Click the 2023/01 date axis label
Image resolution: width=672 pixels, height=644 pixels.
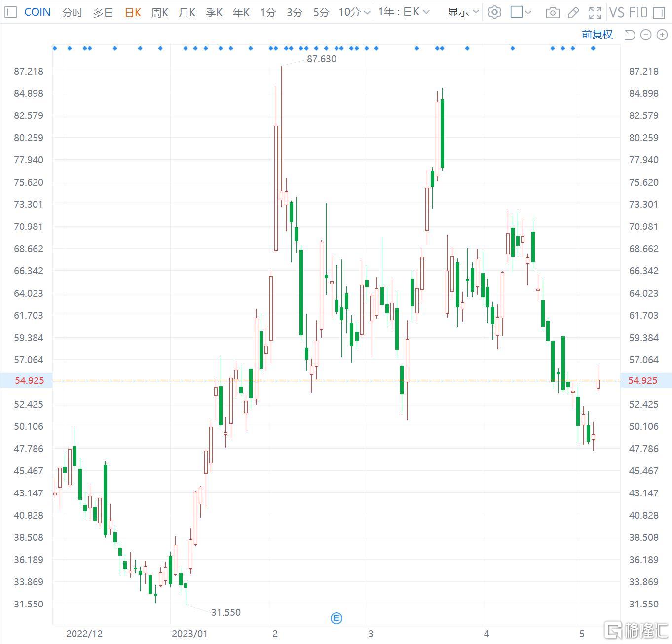point(190,634)
